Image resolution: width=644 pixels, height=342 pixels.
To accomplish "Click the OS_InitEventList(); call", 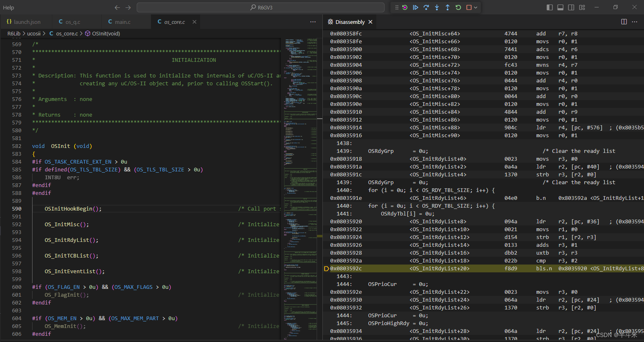I will [75, 271].
